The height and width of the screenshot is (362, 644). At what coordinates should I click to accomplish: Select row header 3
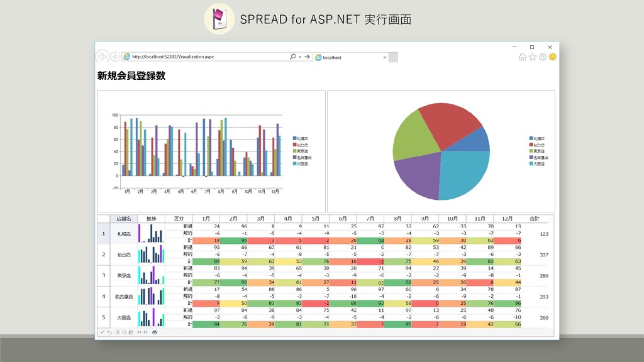(104, 275)
